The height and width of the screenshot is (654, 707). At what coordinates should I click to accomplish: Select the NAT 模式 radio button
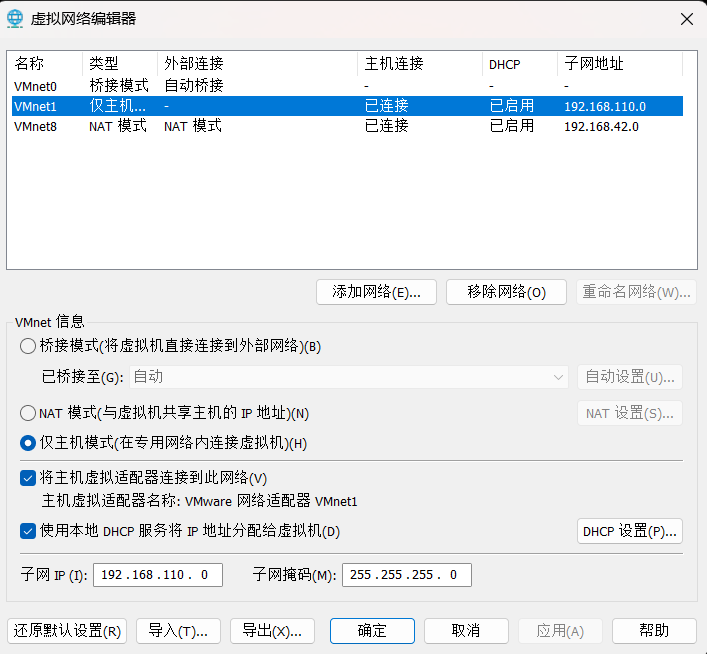pos(28,413)
